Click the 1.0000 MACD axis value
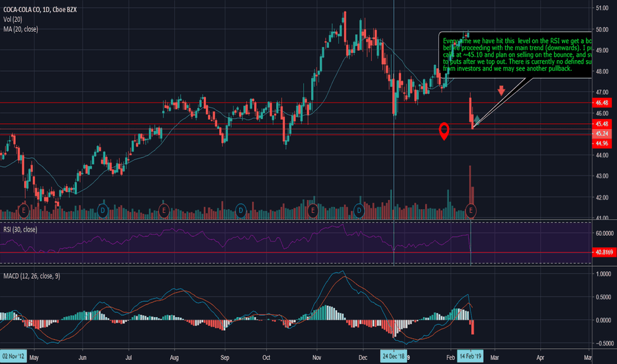The width and height of the screenshot is (617, 364). tap(604, 274)
